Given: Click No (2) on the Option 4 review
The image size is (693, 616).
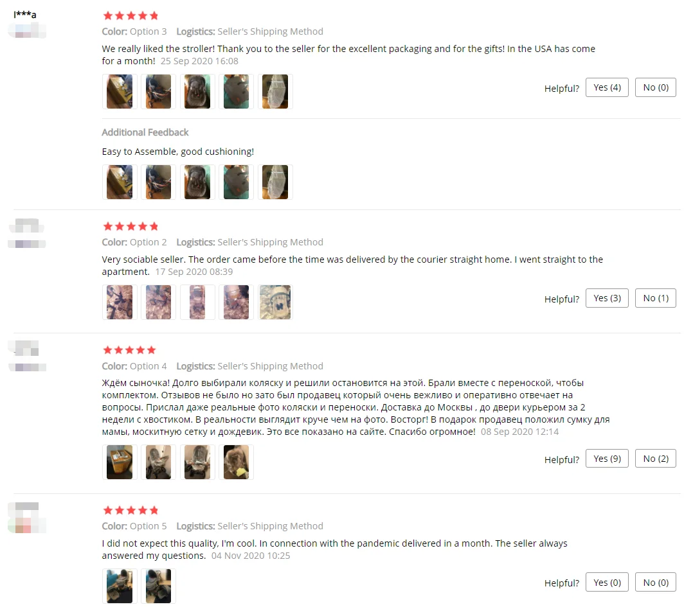Looking at the screenshot, I should click(656, 459).
